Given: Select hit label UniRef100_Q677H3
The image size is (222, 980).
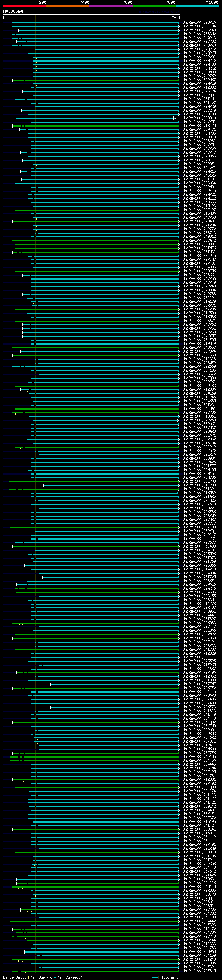Looking at the screenshot, I should click(x=199, y=527).
